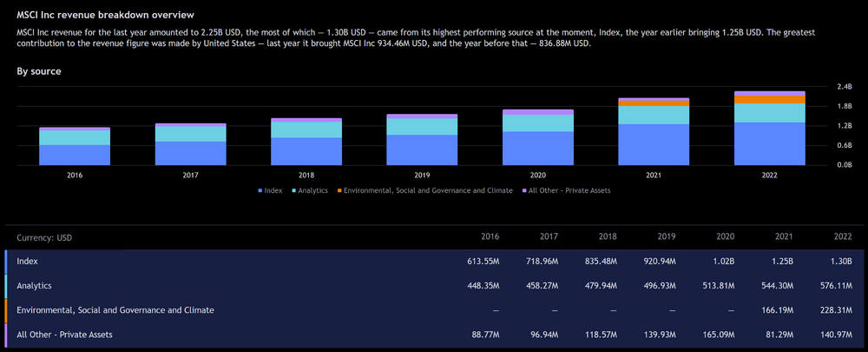This screenshot has width=868, height=352.
Task: Select the 2022 stacked bar
Action: pyautogui.click(x=769, y=128)
